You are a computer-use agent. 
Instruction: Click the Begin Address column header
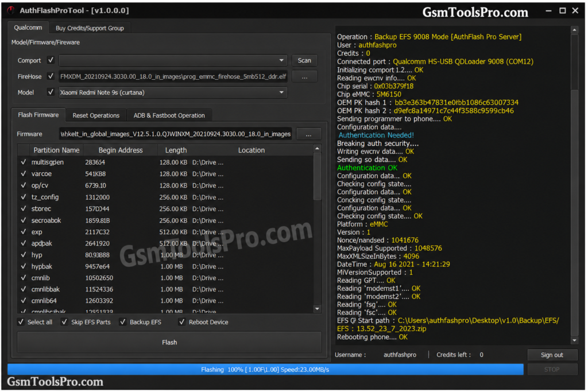pos(121,150)
